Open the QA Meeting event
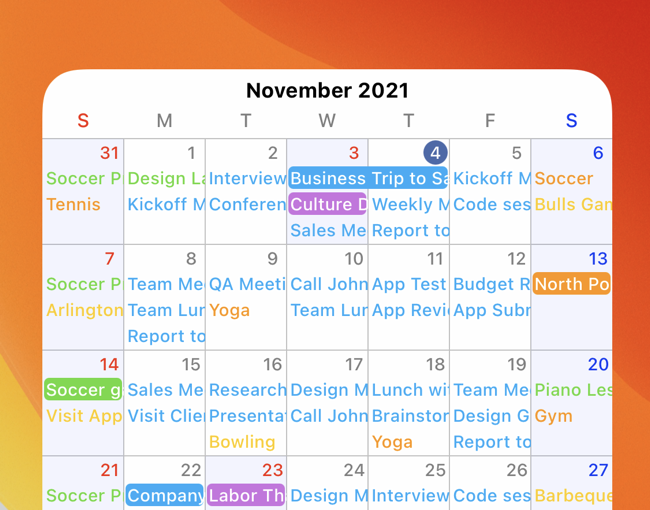650x510 pixels. coord(246,284)
